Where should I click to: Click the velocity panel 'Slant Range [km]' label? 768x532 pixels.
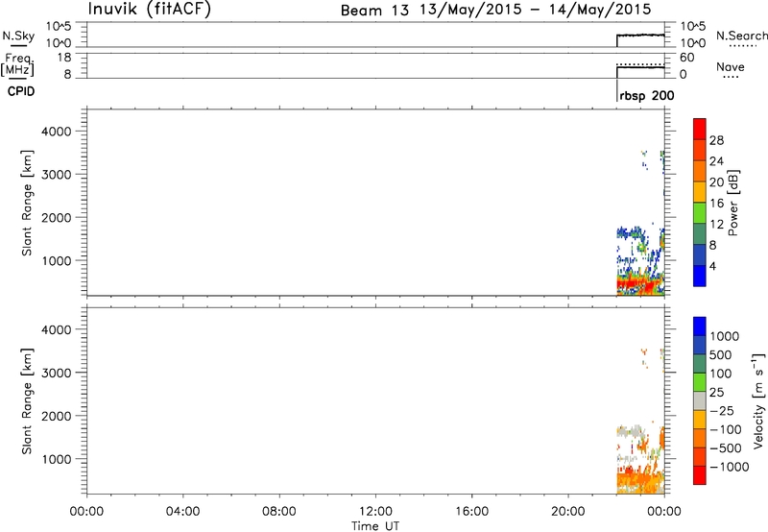27,401
